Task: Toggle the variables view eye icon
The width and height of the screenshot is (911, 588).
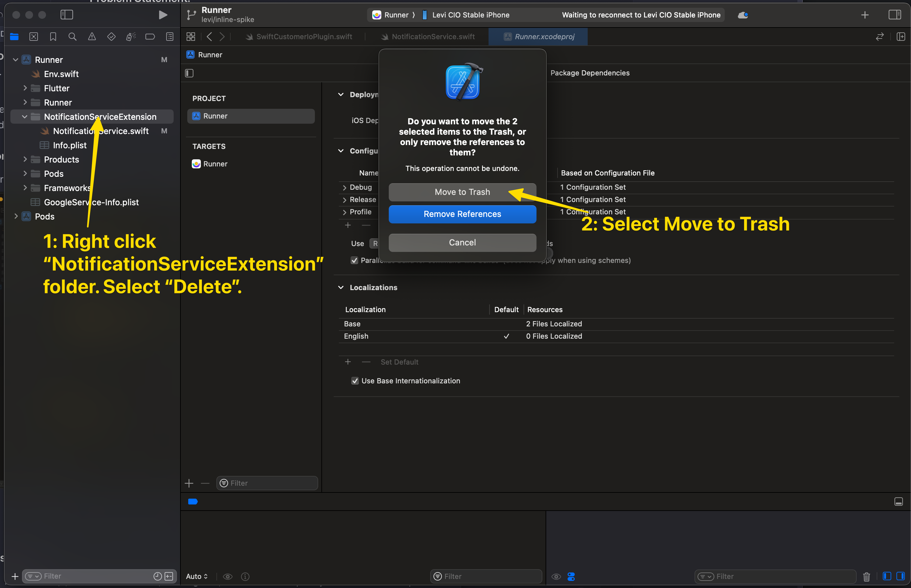Action: point(228,577)
